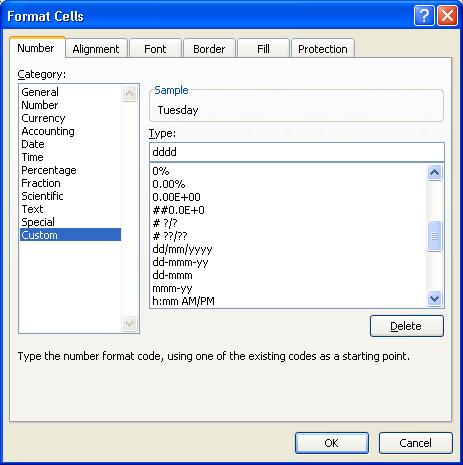Click the Help question mark icon

tap(424, 16)
